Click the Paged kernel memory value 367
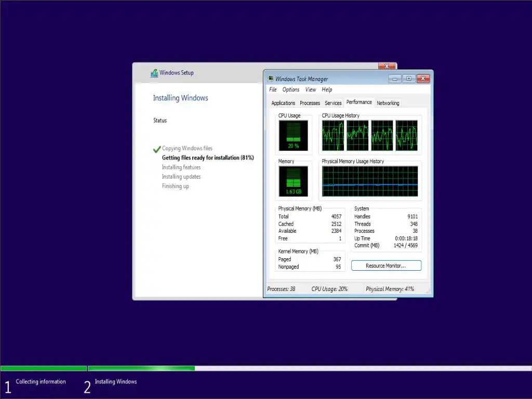This screenshot has height=399, width=532. coord(337,259)
